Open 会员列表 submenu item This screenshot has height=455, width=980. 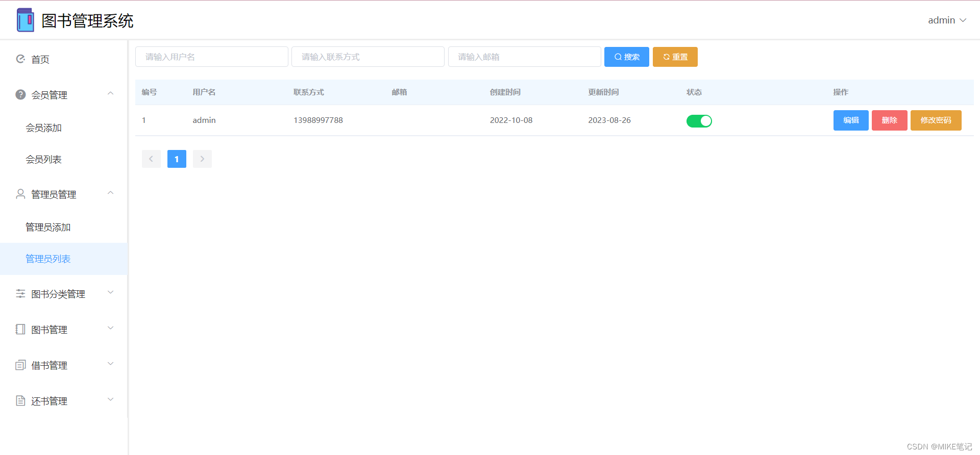(64, 159)
